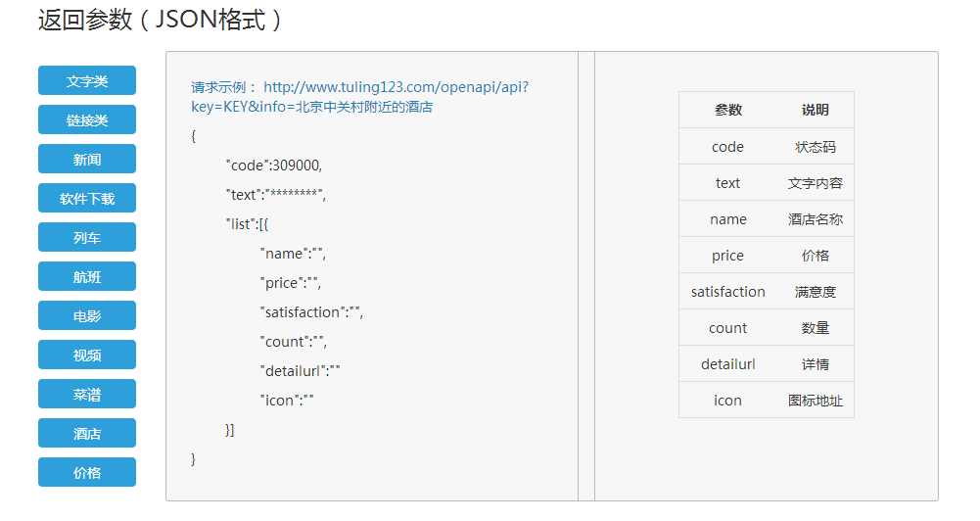
Task: Open the 酒店 category
Action: (x=87, y=433)
